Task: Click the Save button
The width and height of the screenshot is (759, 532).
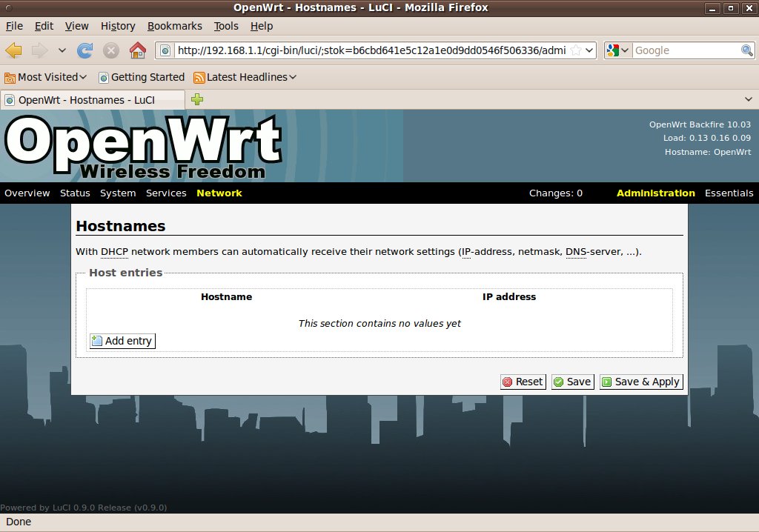Action: pos(572,382)
